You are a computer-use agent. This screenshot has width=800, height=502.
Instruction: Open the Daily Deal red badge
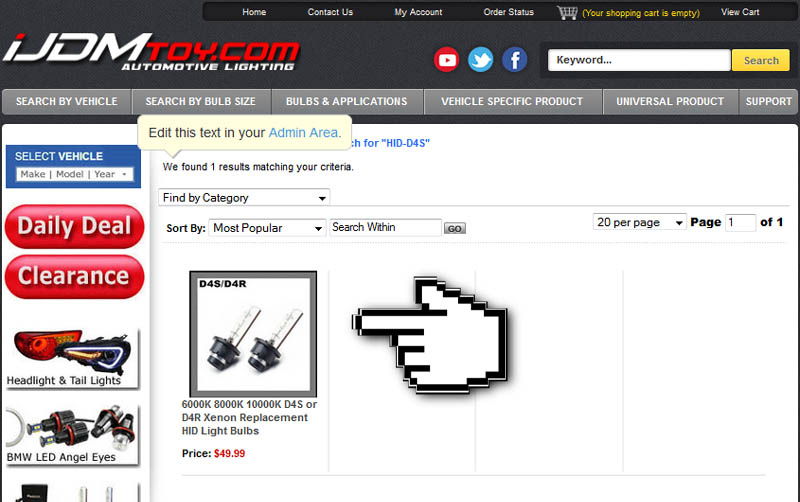[x=74, y=226]
